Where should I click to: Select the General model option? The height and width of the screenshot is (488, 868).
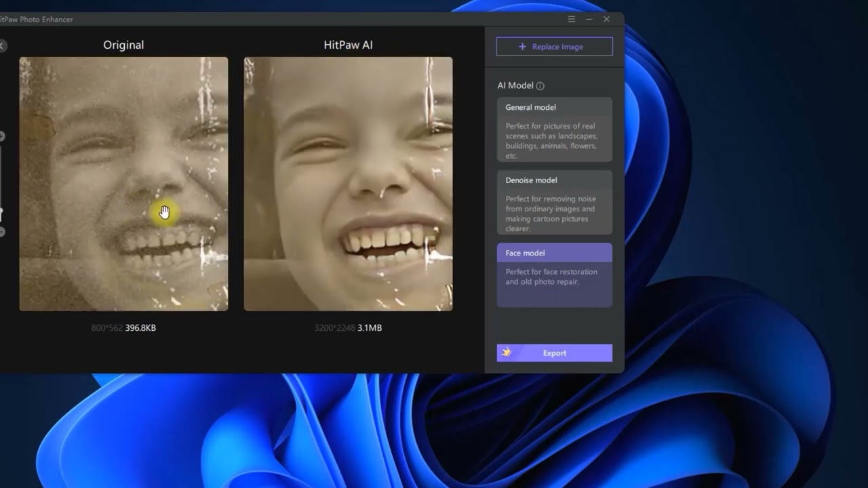[554, 129]
